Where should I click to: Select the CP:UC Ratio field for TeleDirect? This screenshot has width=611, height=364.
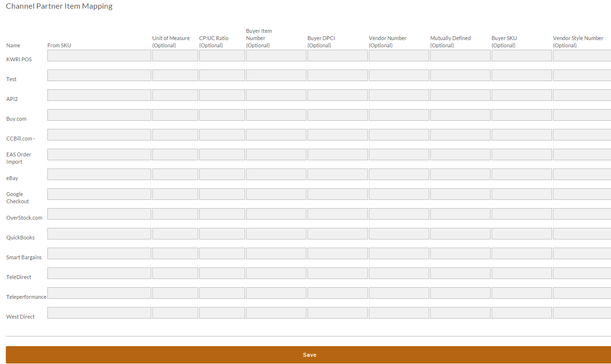(222, 273)
